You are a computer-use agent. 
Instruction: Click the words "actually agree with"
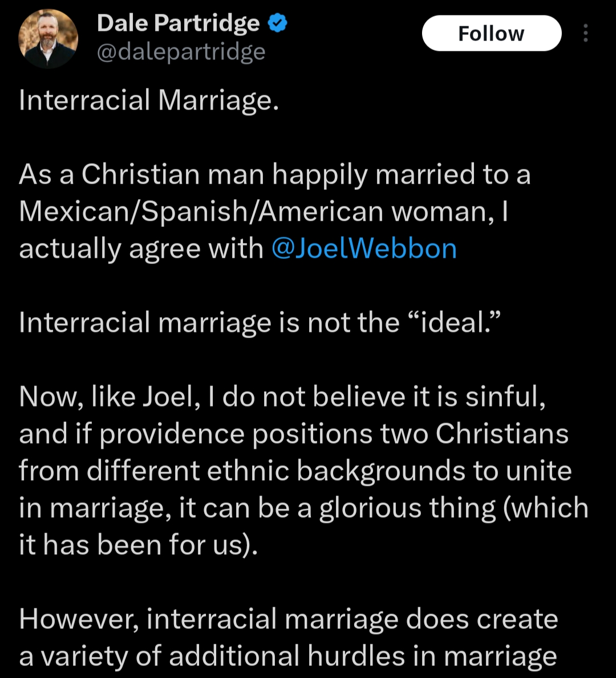coord(141,249)
